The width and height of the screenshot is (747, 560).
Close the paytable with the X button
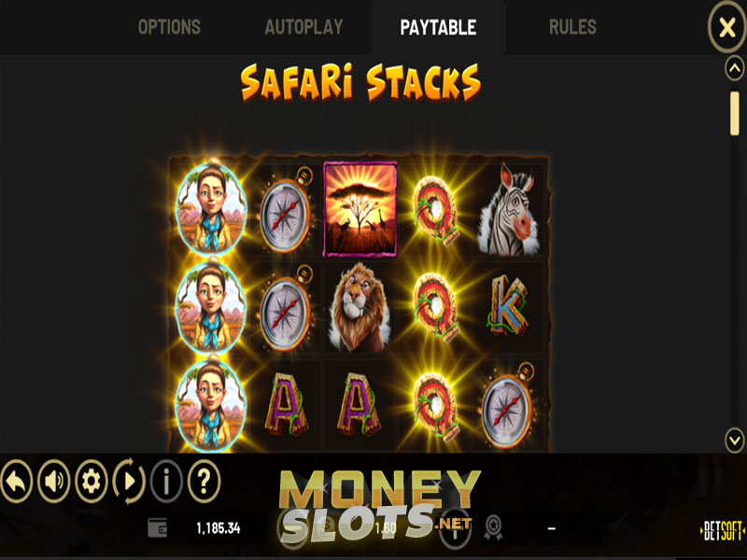tap(727, 27)
